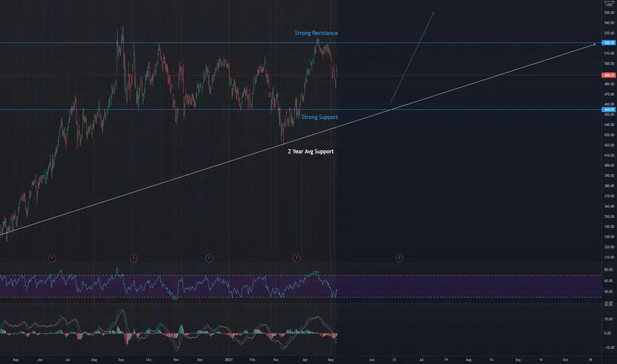Click the Apr label on time axis
Screen dimensions: 617x364
coord(305,359)
